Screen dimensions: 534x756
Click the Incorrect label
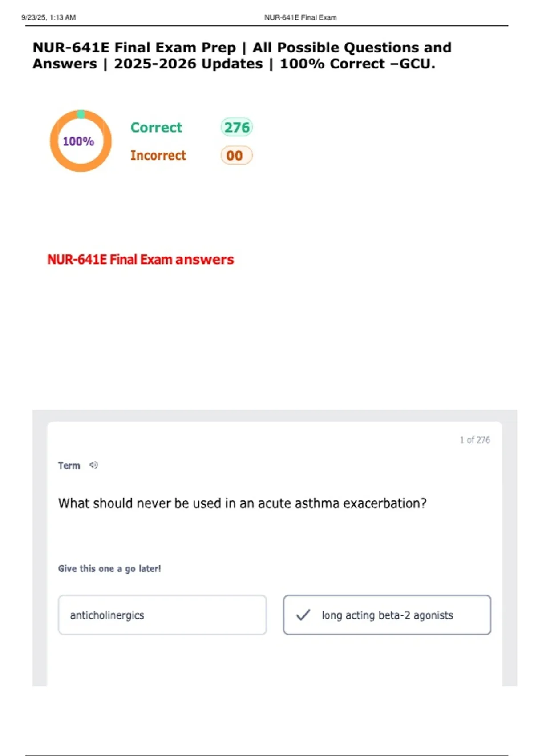[x=158, y=156]
